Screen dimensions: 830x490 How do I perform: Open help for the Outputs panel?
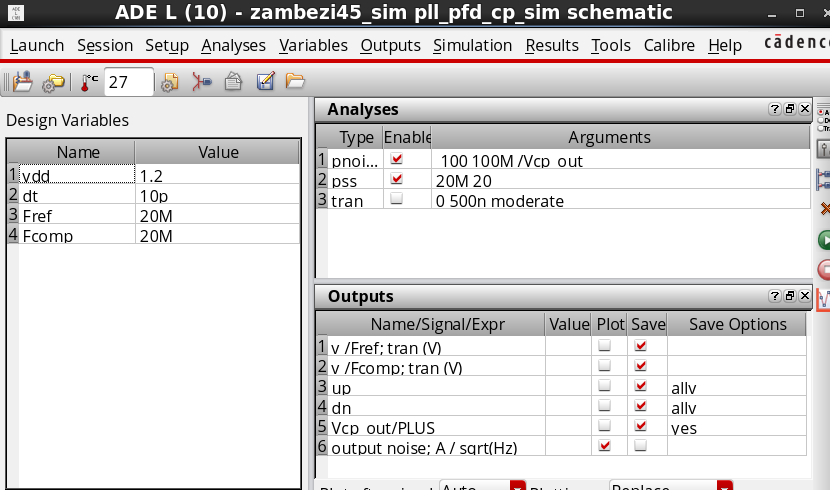(x=774, y=296)
